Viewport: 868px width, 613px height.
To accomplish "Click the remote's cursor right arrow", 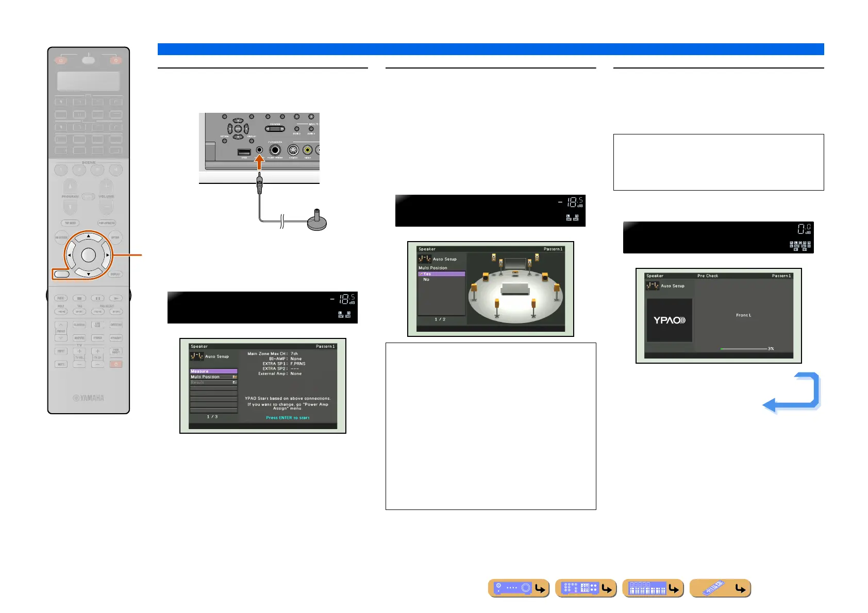I will coord(107,255).
